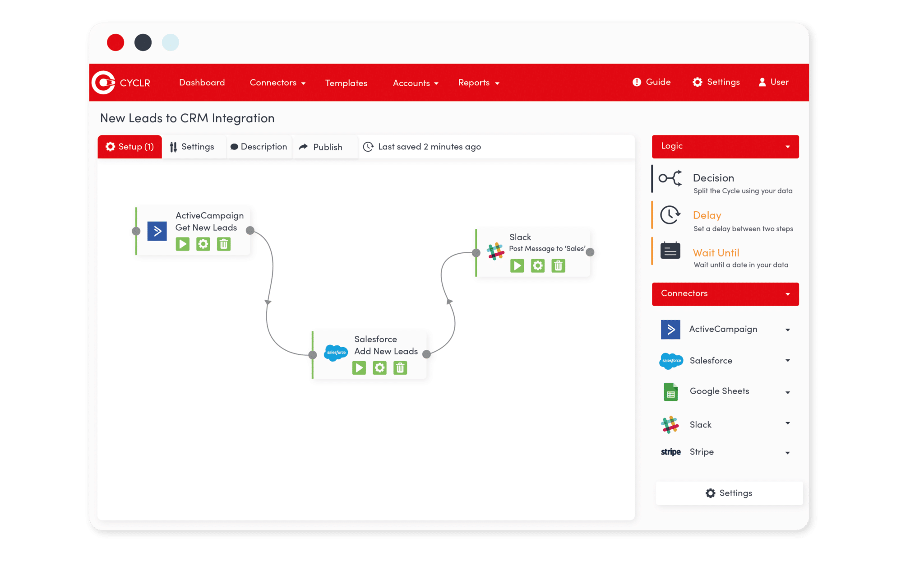
Task: Expand the Stripe connector arrow
Action: pos(788,453)
